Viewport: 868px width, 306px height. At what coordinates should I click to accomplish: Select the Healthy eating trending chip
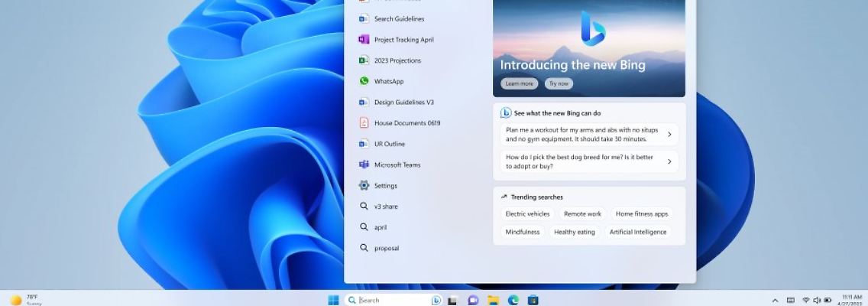pyautogui.click(x=575, y=233)
